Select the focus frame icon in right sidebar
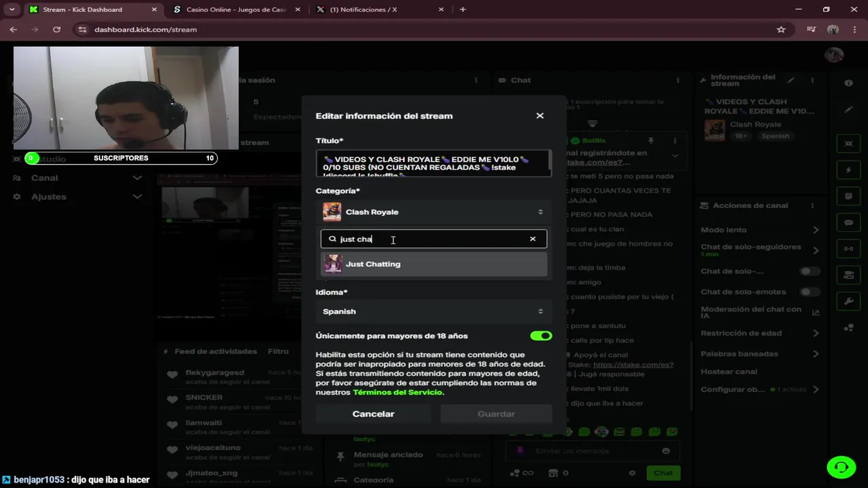This screenshot has height=488, width=868. (x=848, y=144)
